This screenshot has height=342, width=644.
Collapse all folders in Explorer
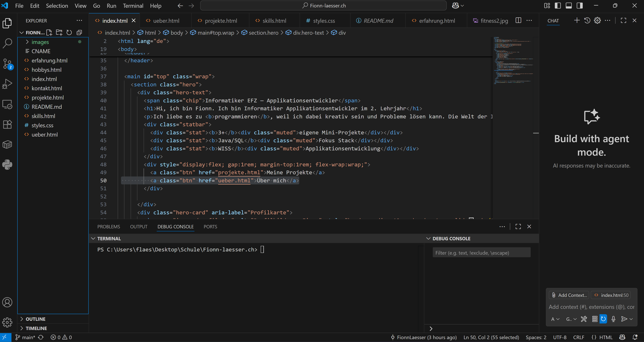(79, 32)
